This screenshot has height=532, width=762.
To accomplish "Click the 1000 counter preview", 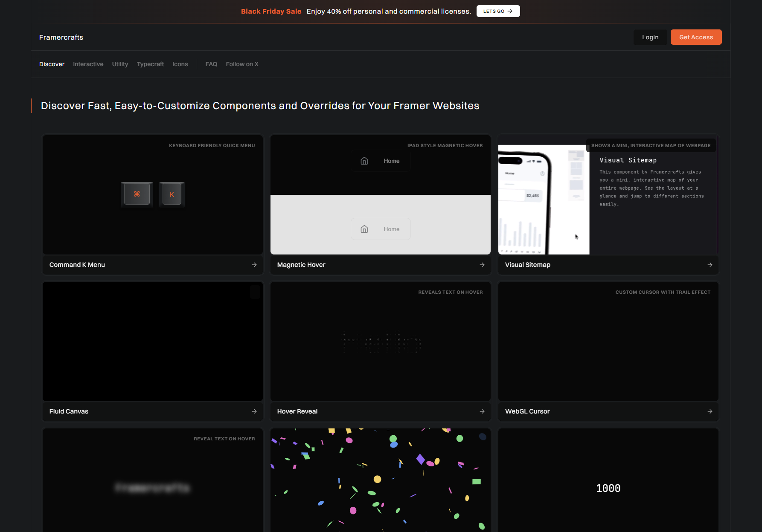I will click(x=608, y=489).
